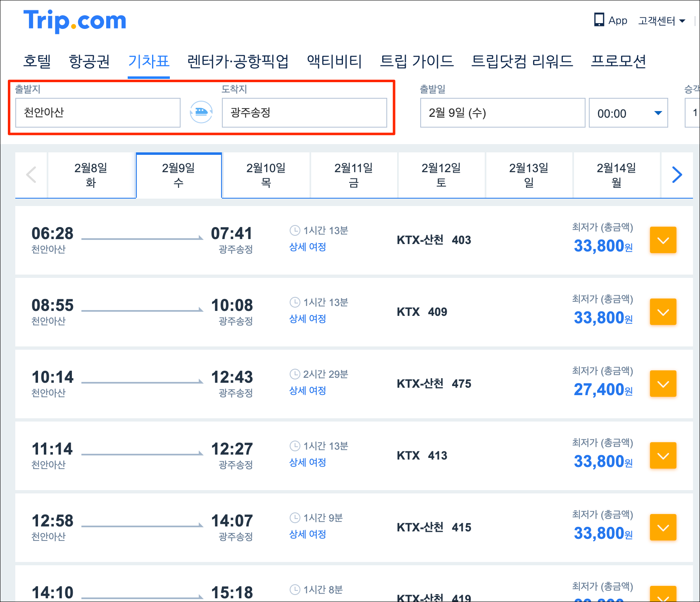Open 상세 여정 for 12:58 train

(x=307, y=534)
